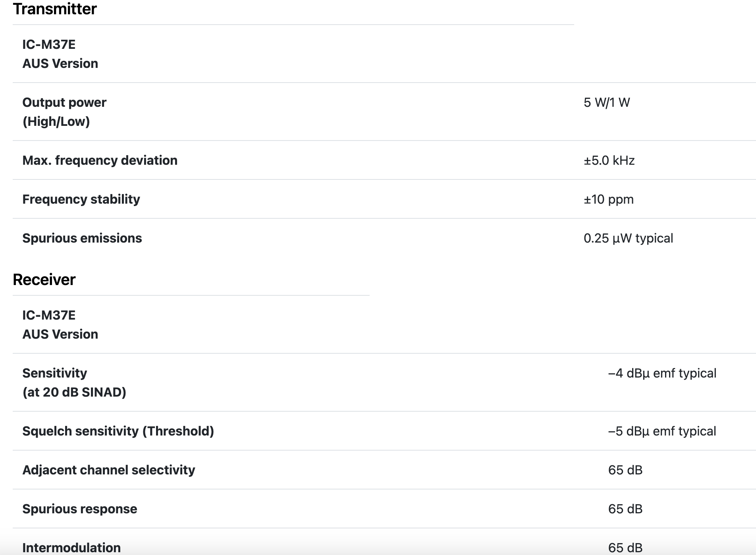Click the Spurious response row label
This screenshot has width=756, height=555.
coord(79,509)
